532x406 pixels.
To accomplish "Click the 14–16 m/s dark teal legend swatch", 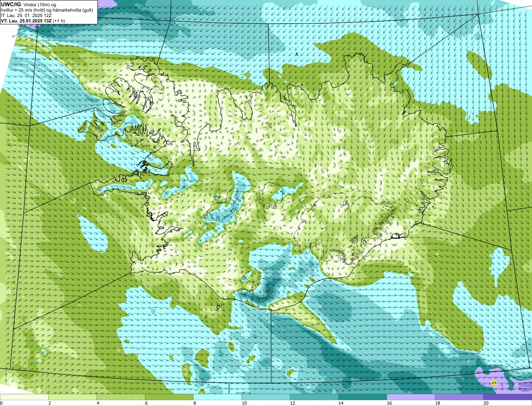I will (363, 397).
